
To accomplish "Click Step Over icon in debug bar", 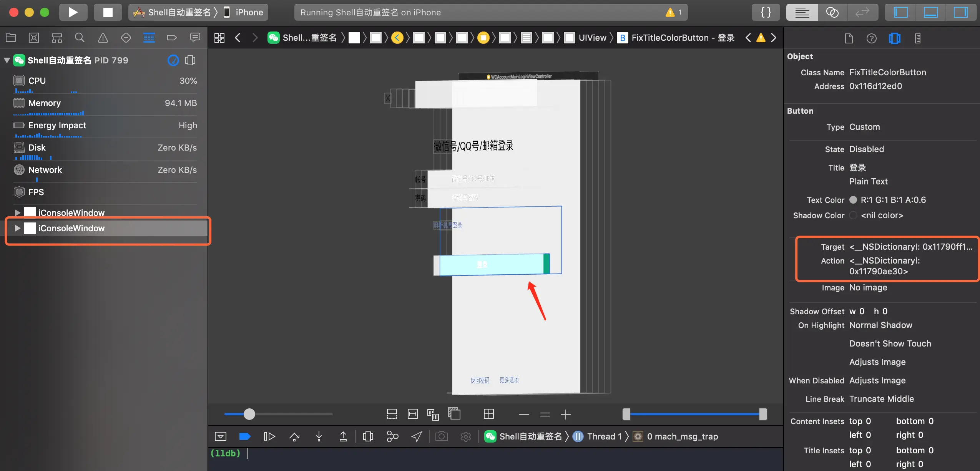I will coord(294,436).
